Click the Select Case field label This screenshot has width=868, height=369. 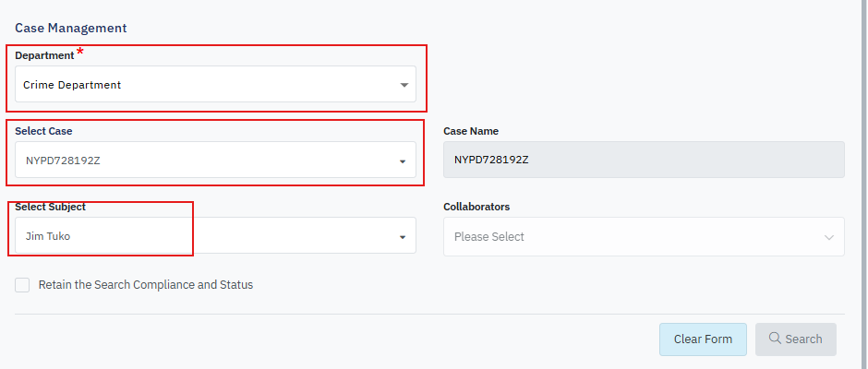pos(43,131)
